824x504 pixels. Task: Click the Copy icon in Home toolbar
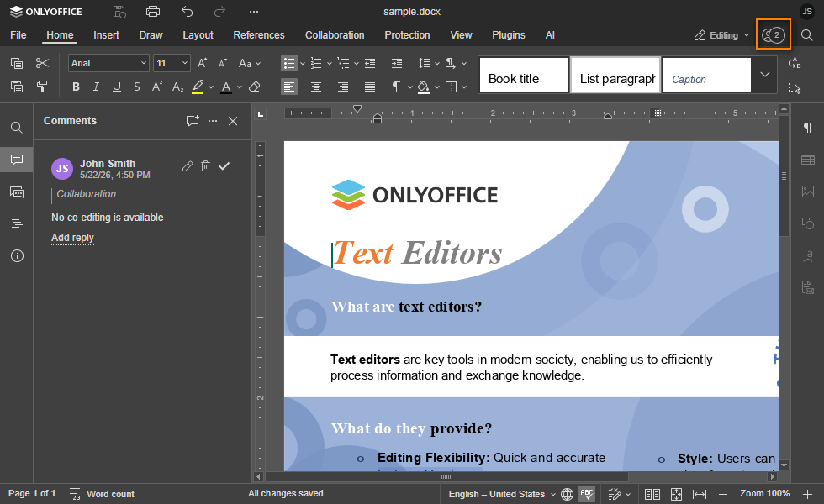(17, 64)
